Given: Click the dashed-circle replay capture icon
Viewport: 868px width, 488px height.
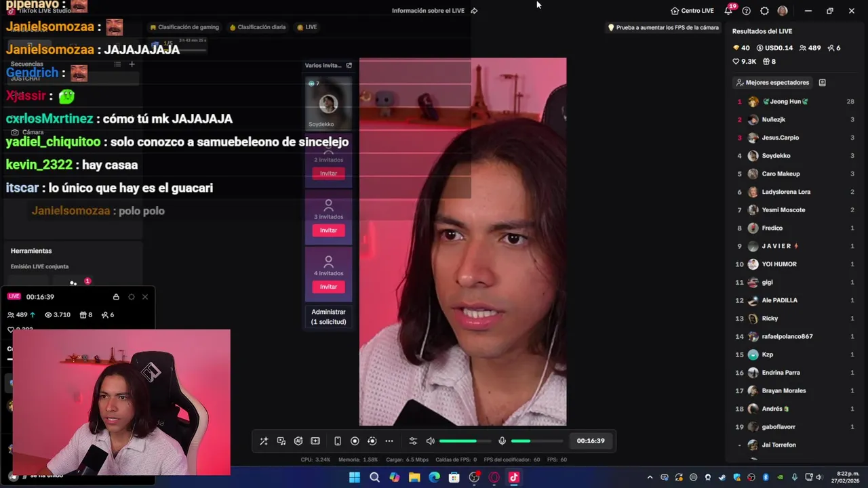Looking at the screenshot, I should (372, 441).
